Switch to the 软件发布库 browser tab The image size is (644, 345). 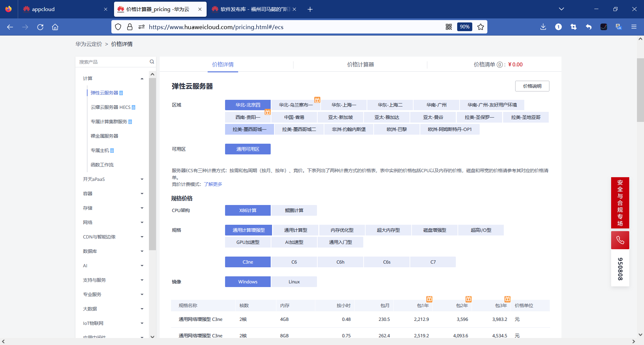(x=253, y=9)
